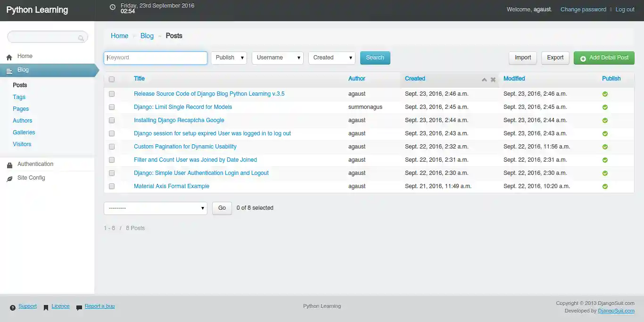Image resolution: width=644 pixels, height=322 pixels.
Task: Select Tags in the Blog sidebar menu
Action: (x=19, y=97)
